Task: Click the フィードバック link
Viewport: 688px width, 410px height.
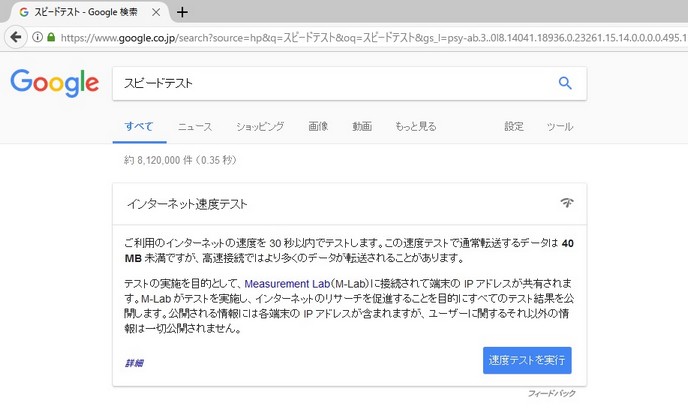Action: (552, 393)
